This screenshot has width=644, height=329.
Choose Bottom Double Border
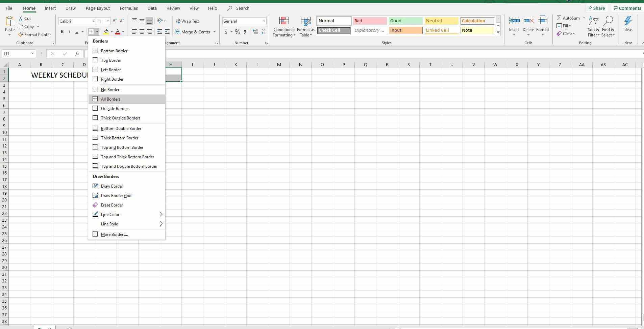[127, 129]
